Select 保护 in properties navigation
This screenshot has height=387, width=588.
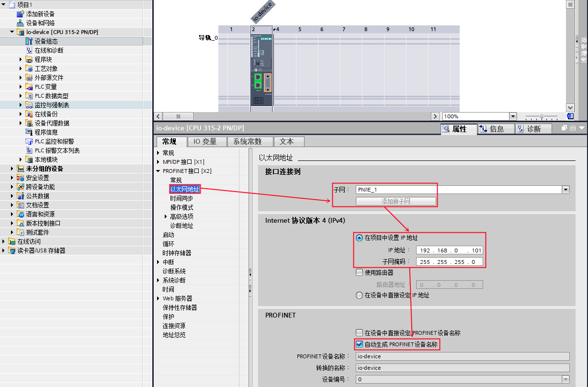click(168, 317)
